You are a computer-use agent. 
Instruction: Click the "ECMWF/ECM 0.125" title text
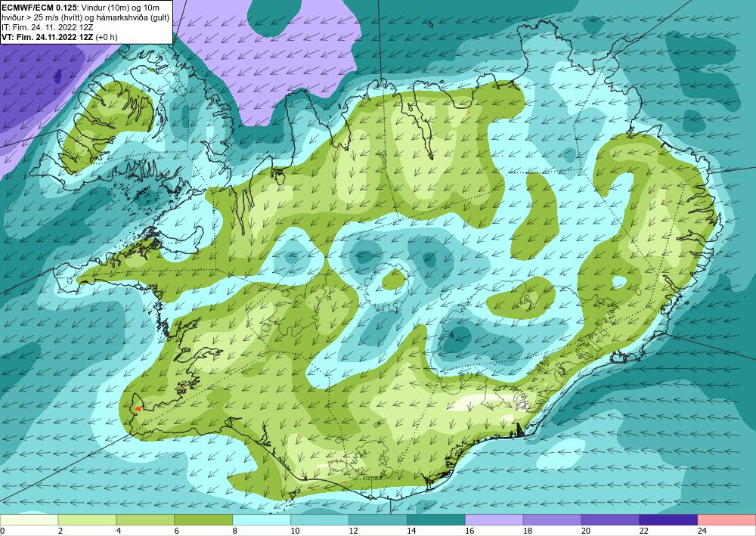[x=38, y=7]
